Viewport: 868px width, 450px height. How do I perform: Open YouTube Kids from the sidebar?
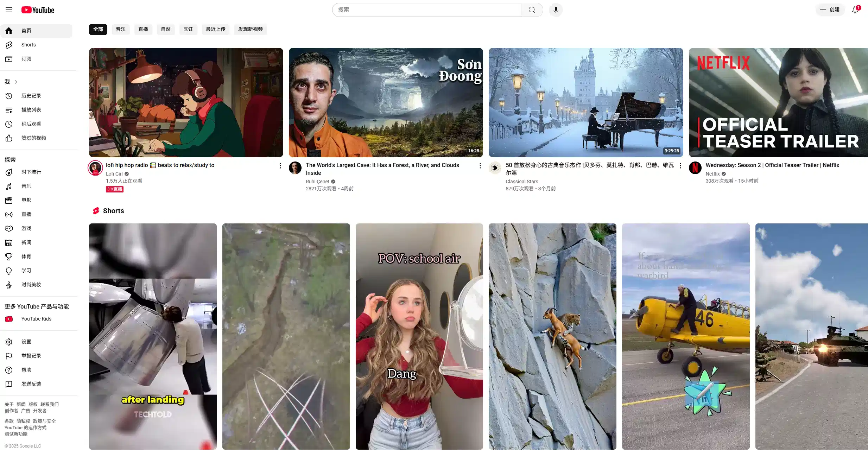[x=36, y=319]
